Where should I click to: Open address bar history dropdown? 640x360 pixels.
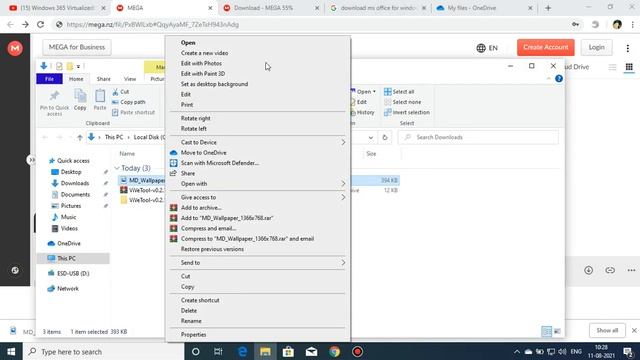[x=371, y=138]
